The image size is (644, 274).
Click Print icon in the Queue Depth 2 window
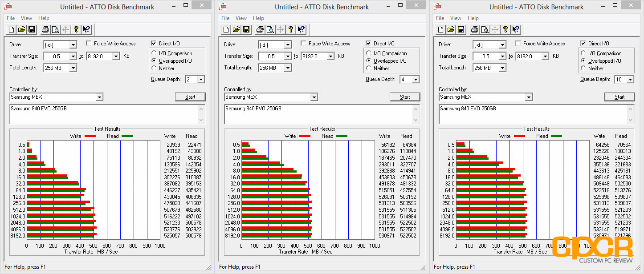tap(45, 30)
